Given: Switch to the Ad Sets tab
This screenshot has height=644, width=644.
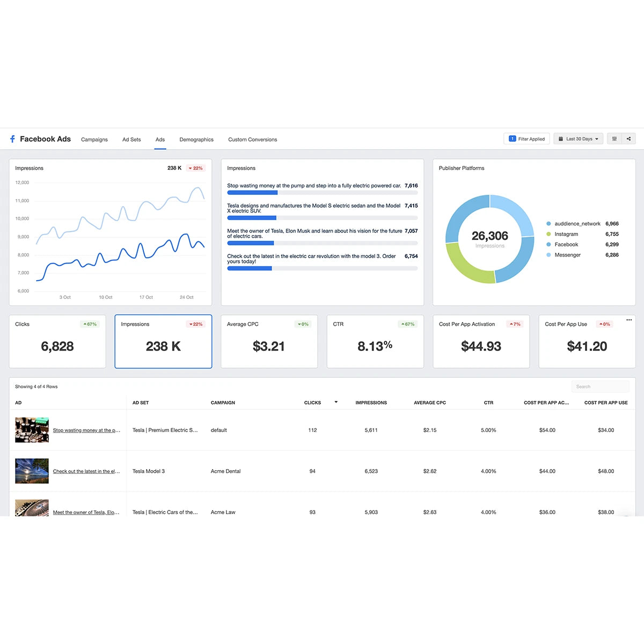Looking at the screenshot, I should 131,140.
